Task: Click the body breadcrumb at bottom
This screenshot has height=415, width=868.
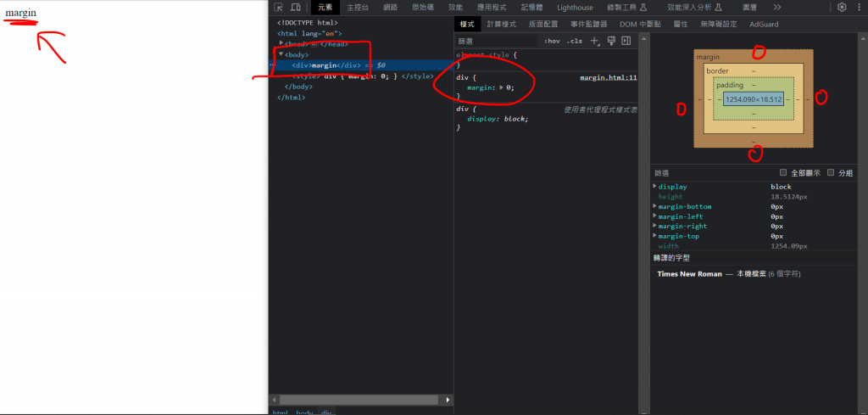Action: pos(304,412)
